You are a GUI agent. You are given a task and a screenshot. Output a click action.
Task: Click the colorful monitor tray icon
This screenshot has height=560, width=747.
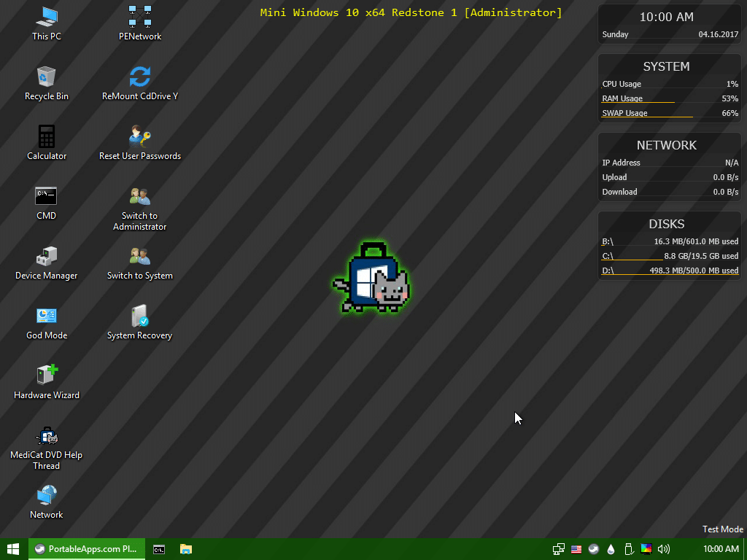pos(646,549)
